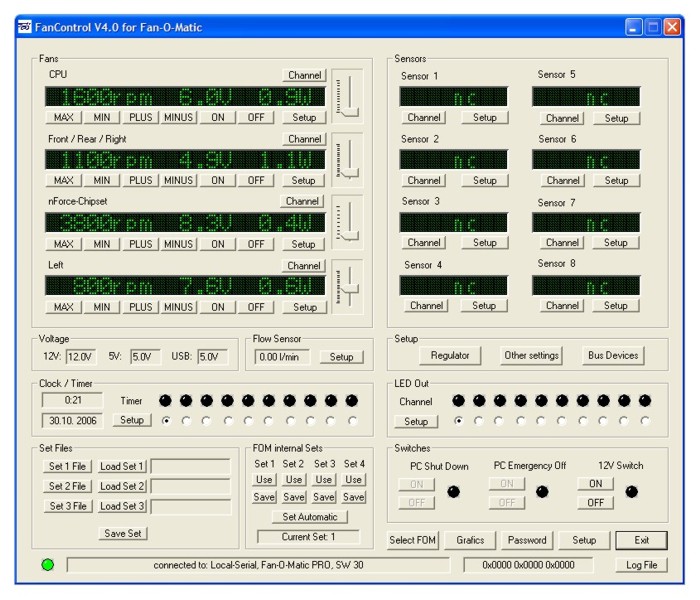The height and width of the screenshot is (600, 700).
Task: Click the FanControl title bar app icon
Action: 25,27
